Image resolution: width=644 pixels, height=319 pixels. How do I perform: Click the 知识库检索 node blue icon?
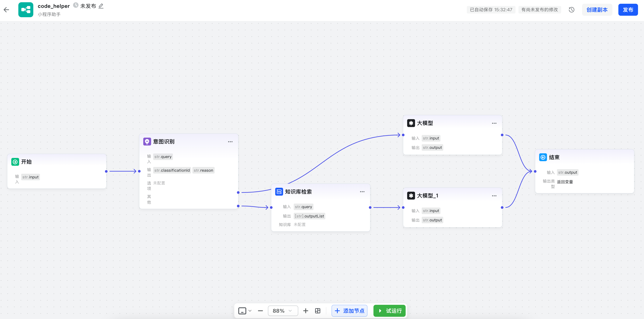[279, 192]
